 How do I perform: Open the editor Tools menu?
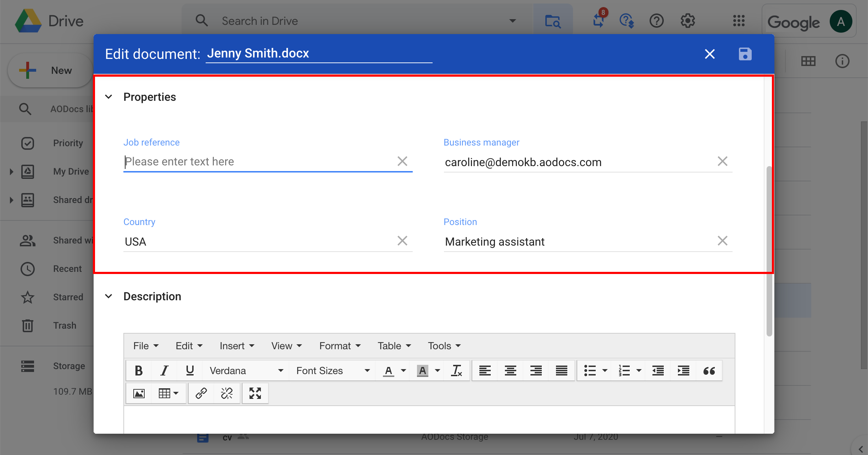pos(444,346)
